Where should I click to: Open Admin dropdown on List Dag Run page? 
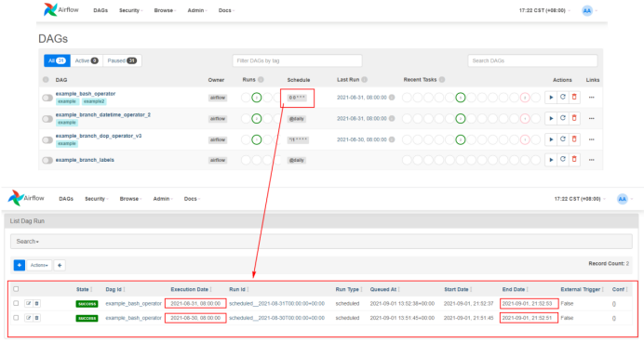click(163, 199)
